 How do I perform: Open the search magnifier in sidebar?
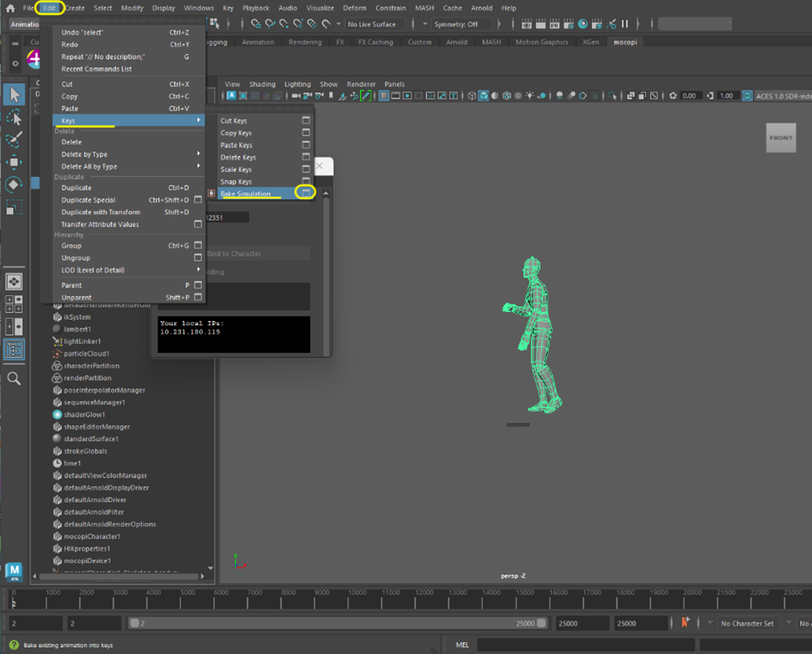click(14, 379)
